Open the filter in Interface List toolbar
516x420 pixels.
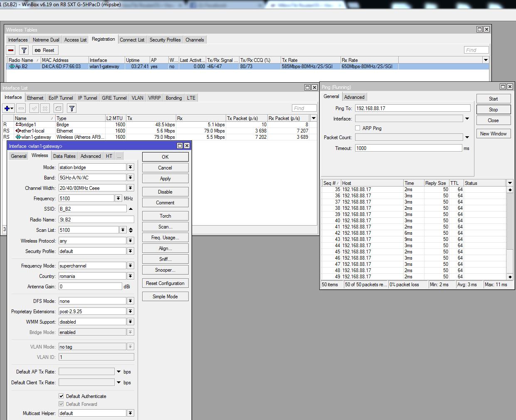point(72,108)
